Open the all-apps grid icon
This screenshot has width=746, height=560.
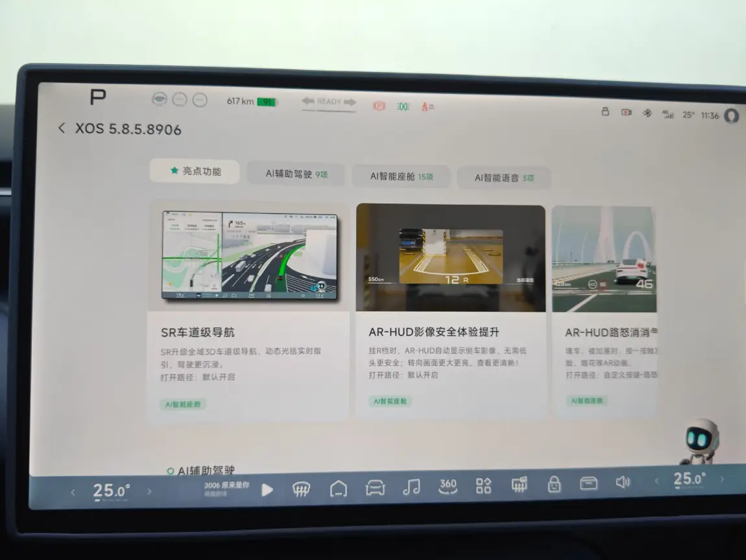tap(484, 485)
